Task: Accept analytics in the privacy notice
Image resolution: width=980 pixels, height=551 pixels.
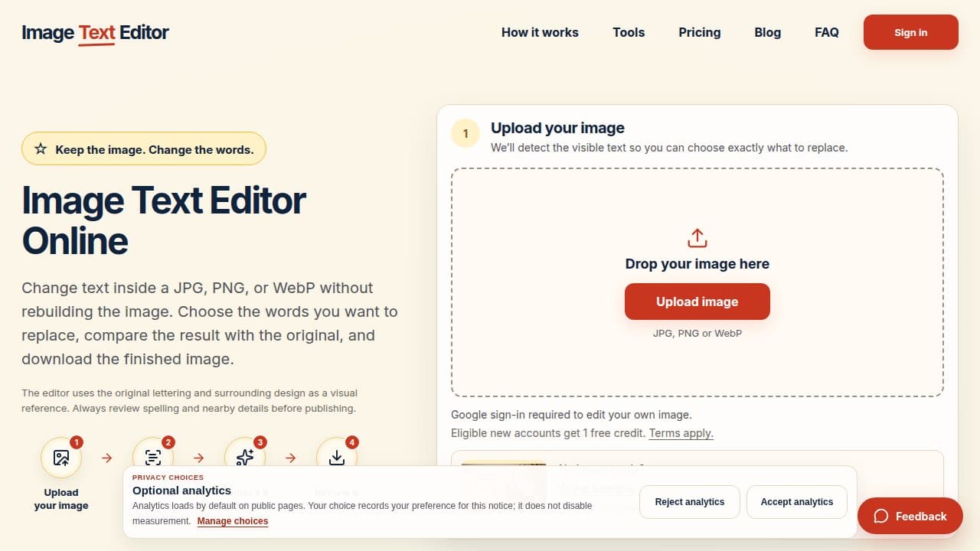Action: 797,502
